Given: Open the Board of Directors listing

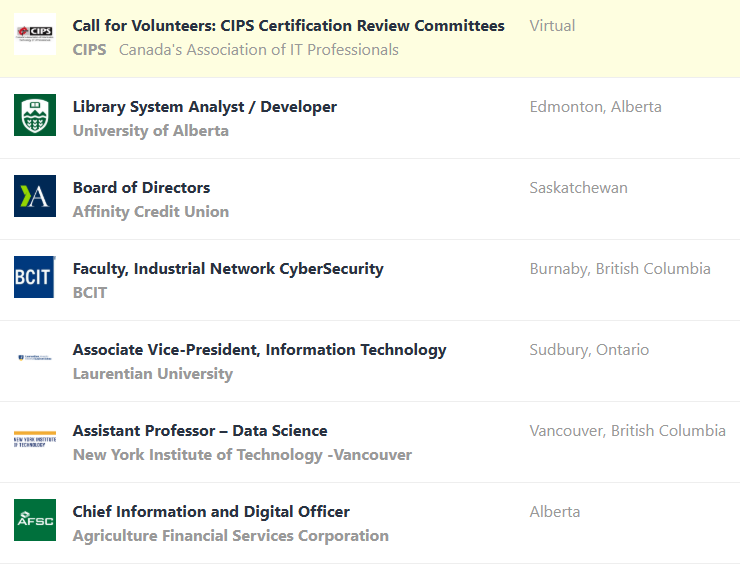Looking at the screenshot, I should click(x=141, y=188).
